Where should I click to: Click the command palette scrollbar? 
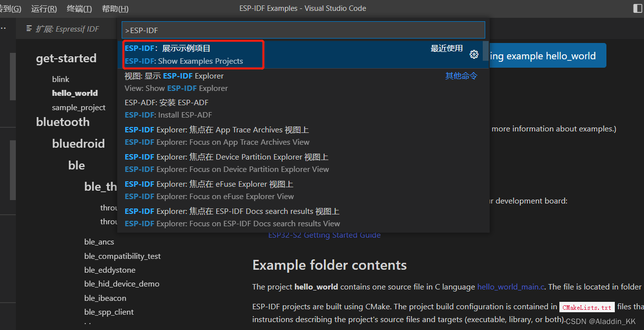486,51
